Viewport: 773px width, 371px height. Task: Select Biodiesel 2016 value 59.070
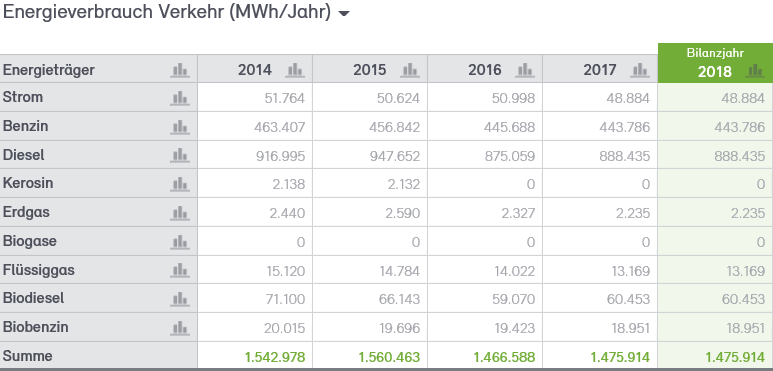click(x=513, y=299)
